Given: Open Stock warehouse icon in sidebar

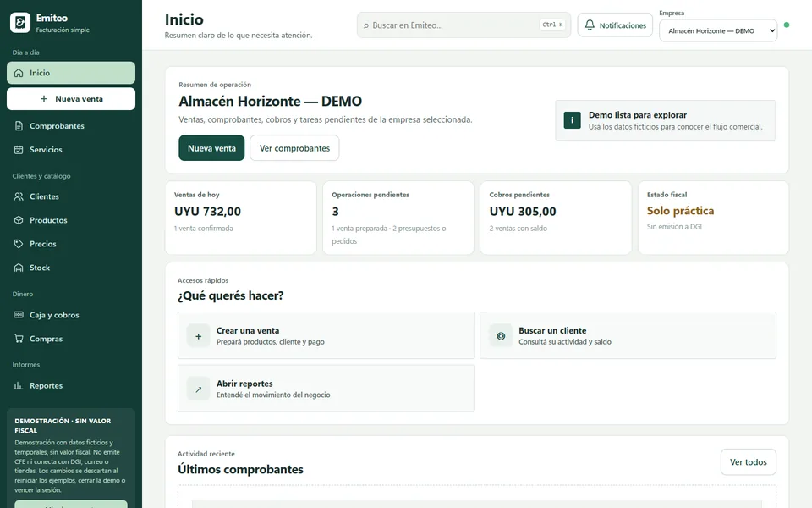Looking at the screenshot, I should pyautogui.click(x=19, y=268).
